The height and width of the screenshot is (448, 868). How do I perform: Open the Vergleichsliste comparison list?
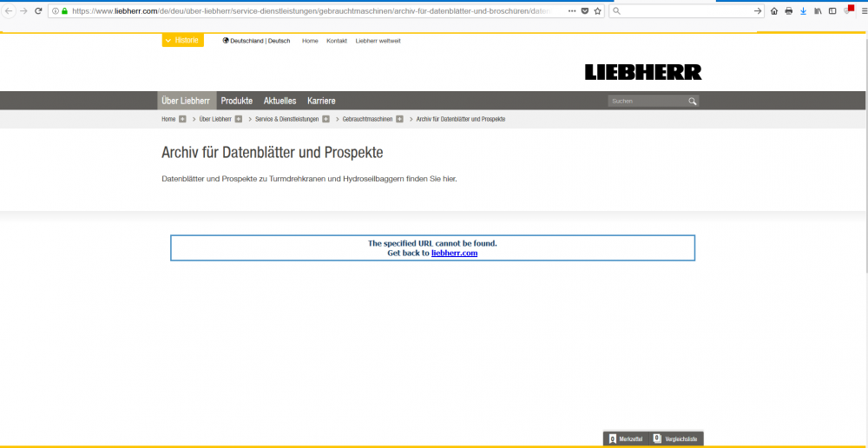676,438
